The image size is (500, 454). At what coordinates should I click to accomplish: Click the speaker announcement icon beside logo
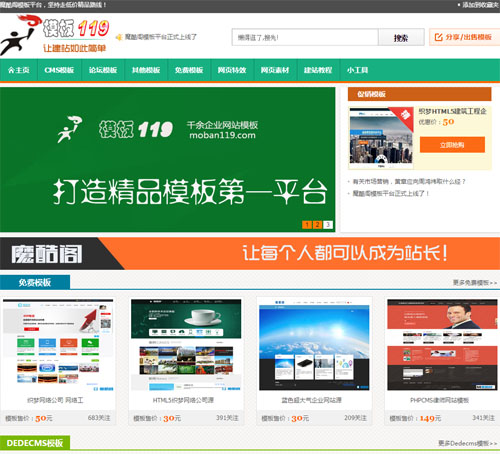pyautogui.click(x=119, y=37)
